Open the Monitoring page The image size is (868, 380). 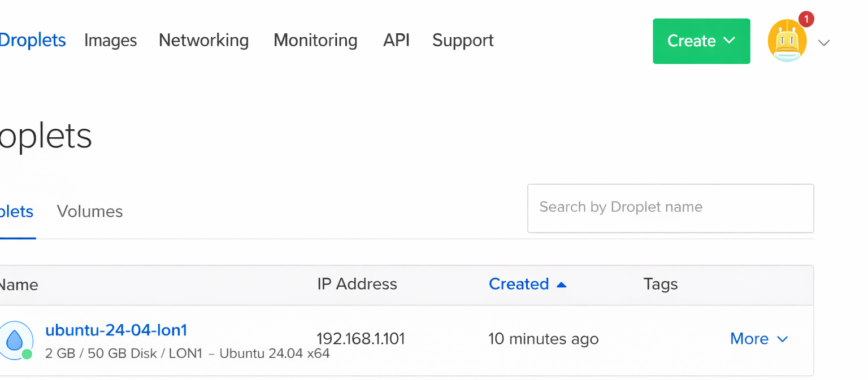point(315,40)
